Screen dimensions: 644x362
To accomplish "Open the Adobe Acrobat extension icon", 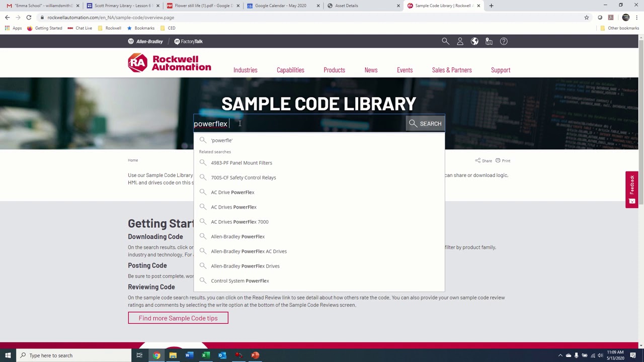I will point(611,18).
